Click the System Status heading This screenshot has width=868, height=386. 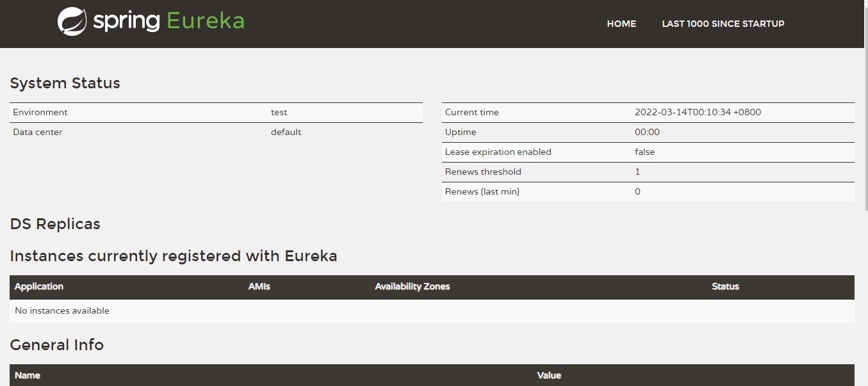(x=65, y=83)
